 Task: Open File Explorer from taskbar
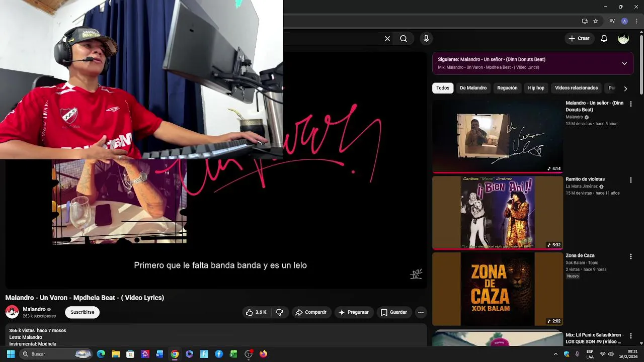116,354
